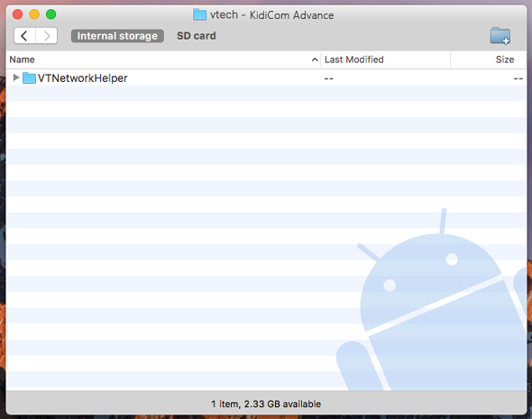This screenshot has width=532, height=419.
Task: Create a new folder using toolbar icon
Action: pos(500,36)
